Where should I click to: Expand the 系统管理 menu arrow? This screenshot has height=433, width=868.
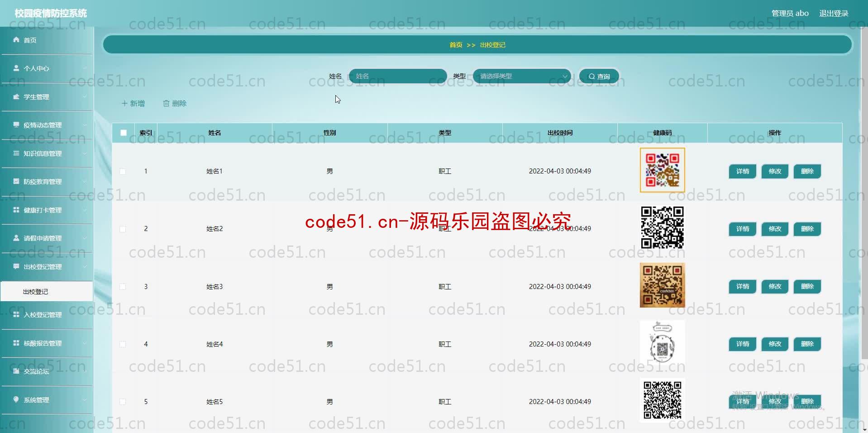point(85,399)
